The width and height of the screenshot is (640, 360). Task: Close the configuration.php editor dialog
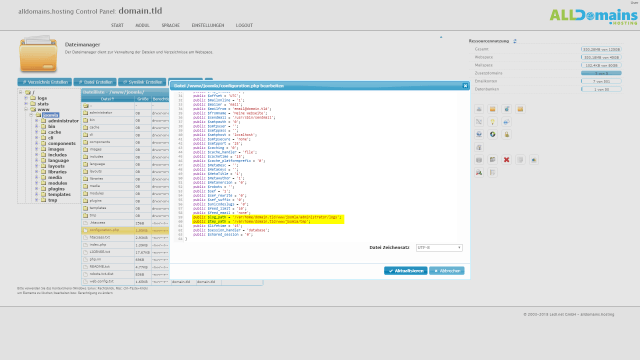[x=465, y=86]
